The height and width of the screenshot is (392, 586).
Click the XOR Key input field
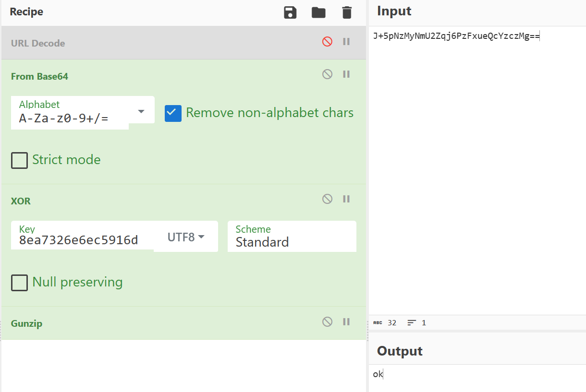click(x=82, y=240)
